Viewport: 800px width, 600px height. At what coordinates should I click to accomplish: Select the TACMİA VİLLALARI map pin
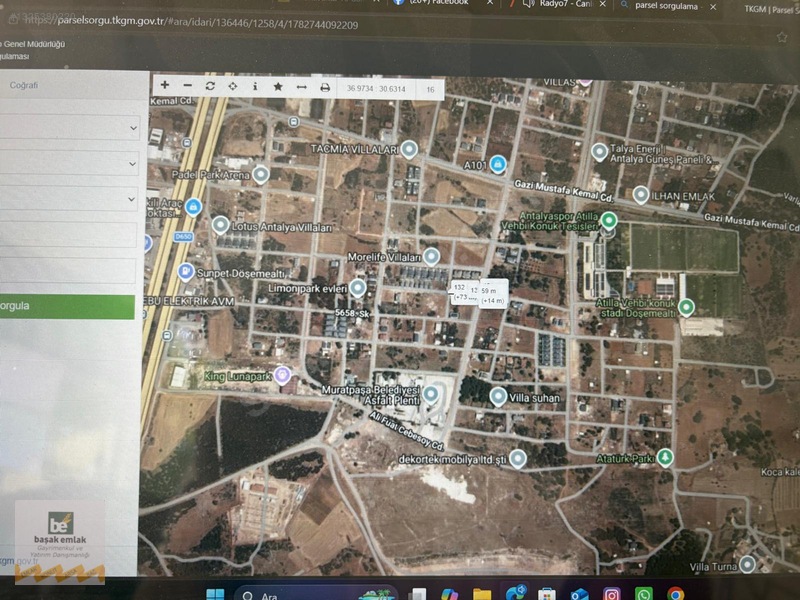click(409, 149)
